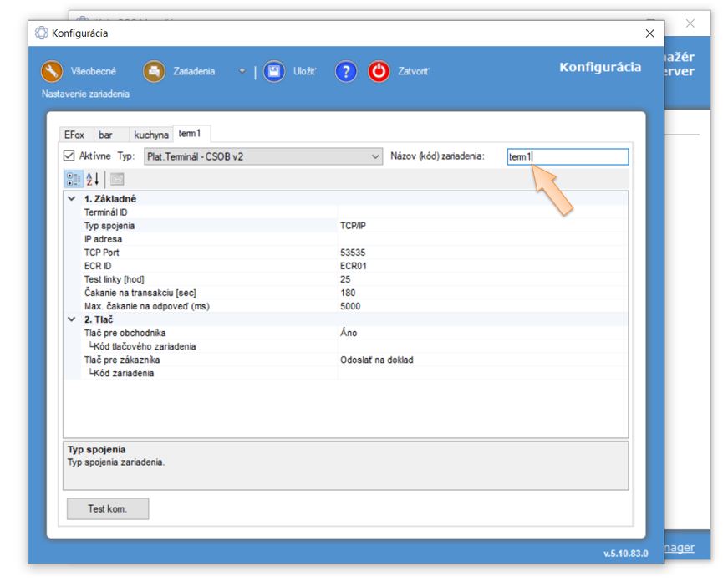Select the TCP Port value 53535

353,253
